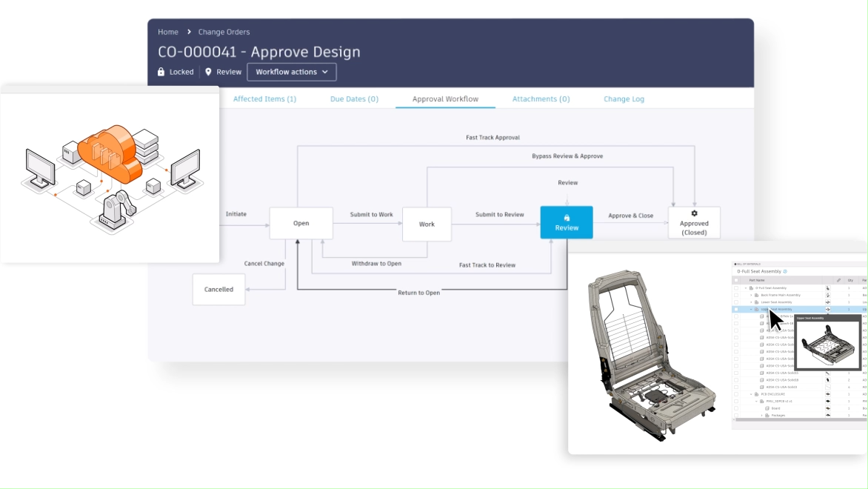This screenshot has width=868, height=489.
Task: Click the 'Fast Track to Review' transition label
Action: [x=487, y=265]
